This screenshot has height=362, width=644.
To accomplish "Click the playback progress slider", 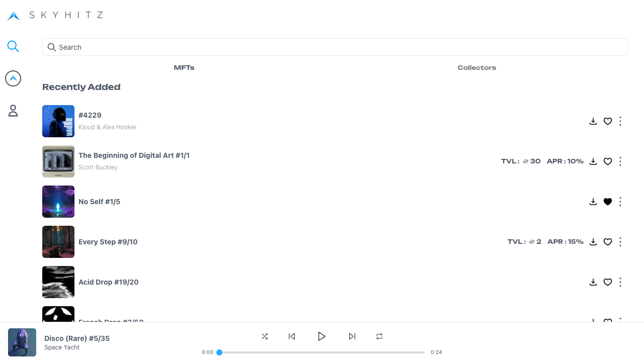I will tap(322, 352).
